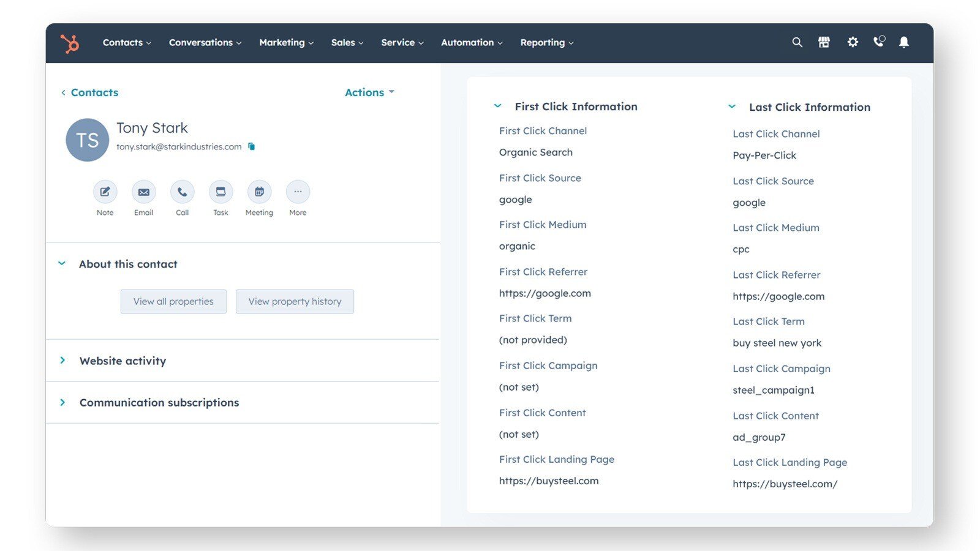
Task: Open the More actions ellipsis button
Action: [298, 192]
